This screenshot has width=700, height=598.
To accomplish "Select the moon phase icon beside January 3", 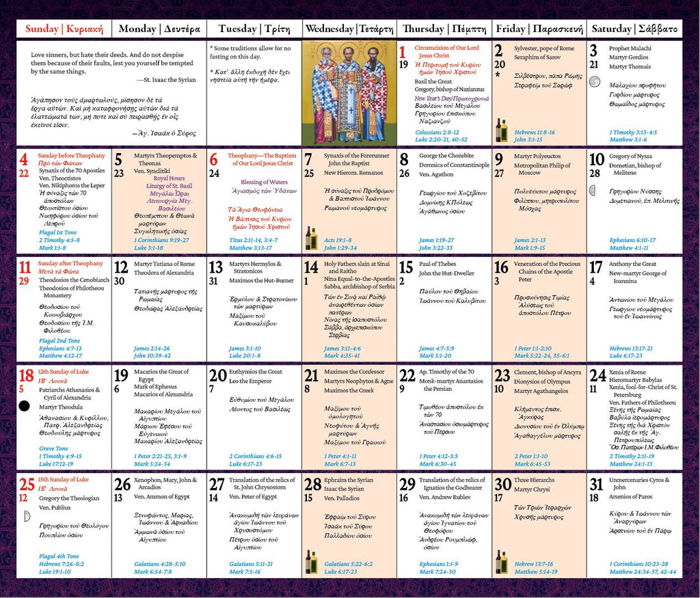I will [x=593, y=82].
